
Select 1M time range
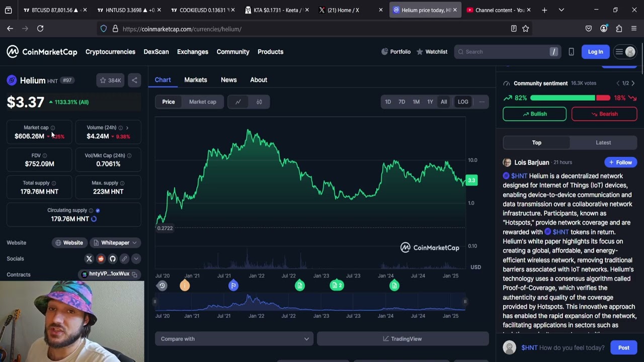(416, 102)
